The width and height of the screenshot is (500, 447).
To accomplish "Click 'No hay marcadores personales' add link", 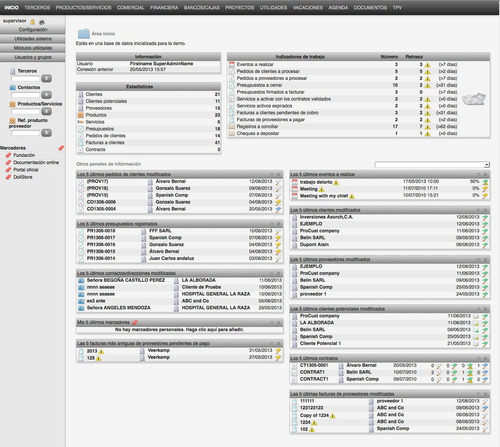I will [179, 329].
